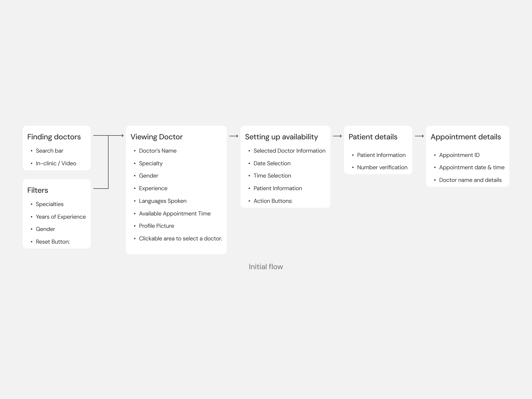Select the Initial flow caption

coord(266,267)
